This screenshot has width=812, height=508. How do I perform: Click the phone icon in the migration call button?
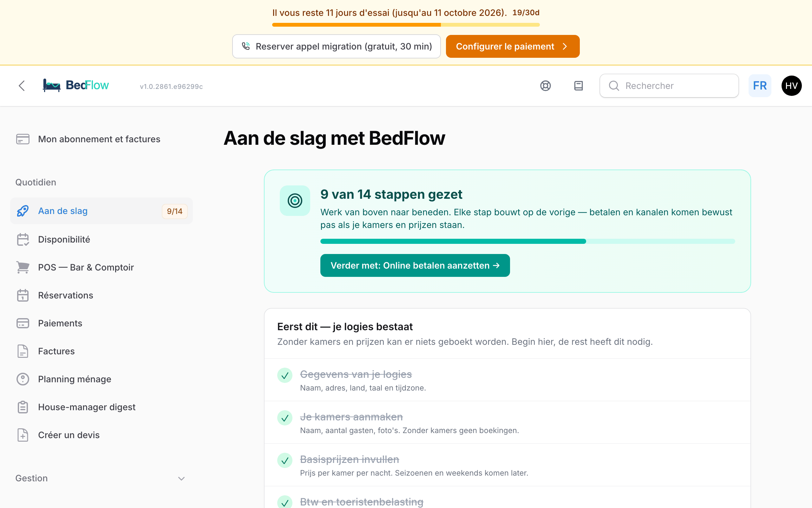[246, 46]
